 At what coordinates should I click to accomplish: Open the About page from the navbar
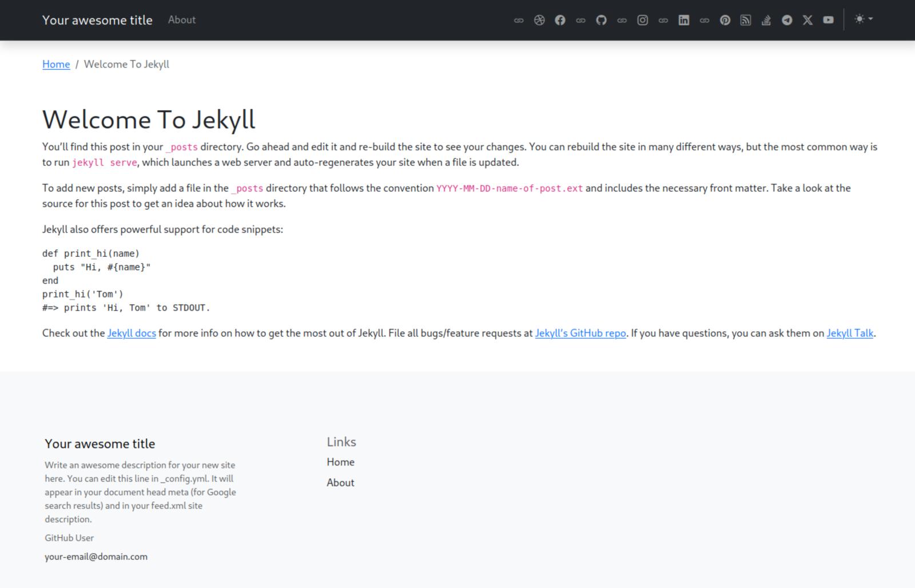[181, 19]
